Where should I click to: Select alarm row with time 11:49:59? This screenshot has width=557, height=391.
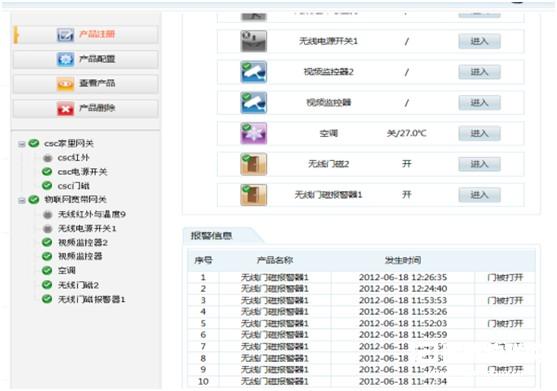point(362,335)
